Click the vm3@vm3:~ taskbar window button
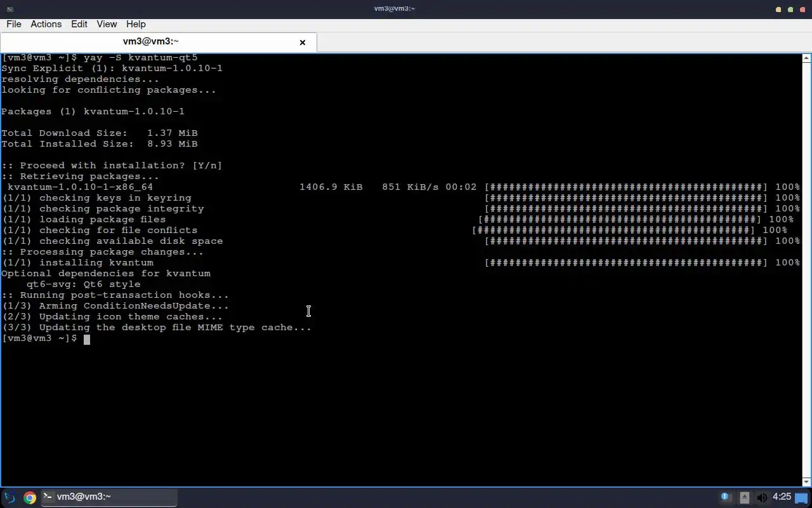 (109, 497)
